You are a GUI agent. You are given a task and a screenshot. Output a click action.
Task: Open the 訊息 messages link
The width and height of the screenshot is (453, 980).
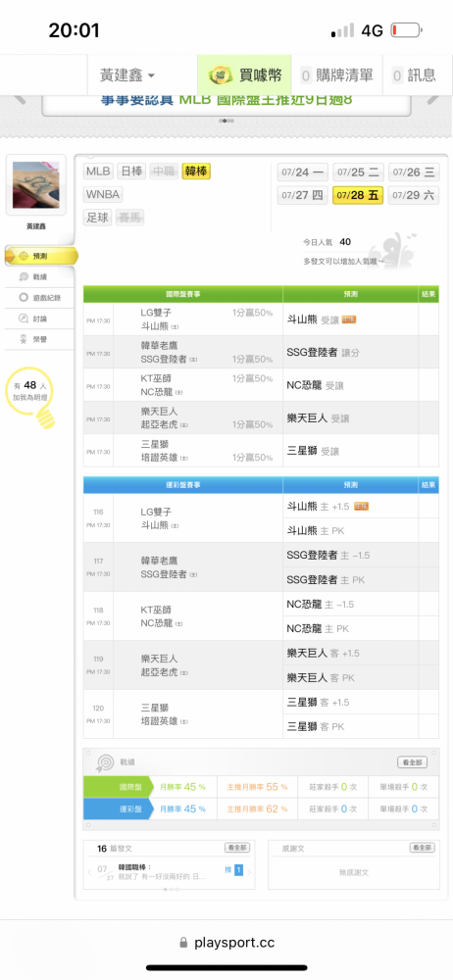pyautogui.click(x=414, y=75)
